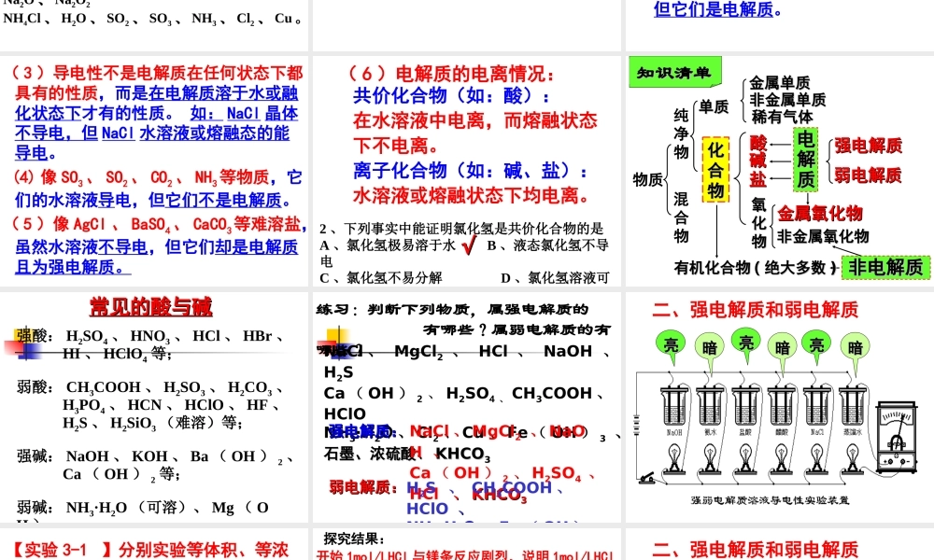This screenshot has height=560, width=934.
Task: Click the text 石墨、浓硫酸
Action: pos(369,454)
